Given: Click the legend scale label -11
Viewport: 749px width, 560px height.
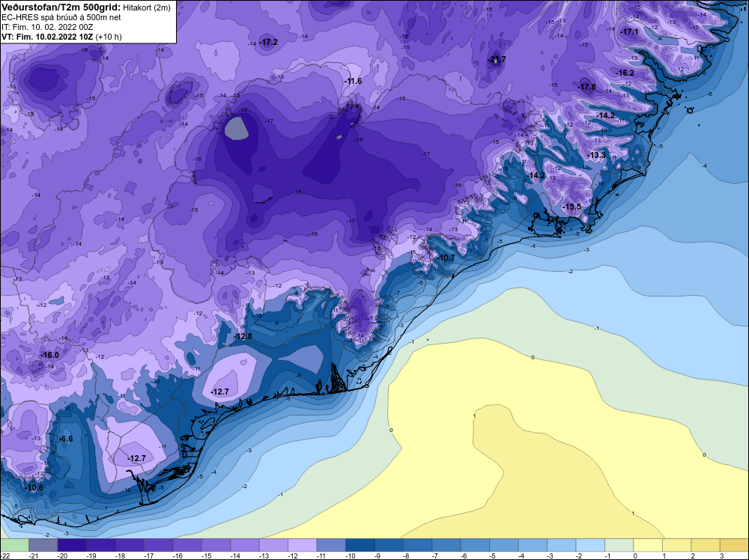Looking at the screenshot, I should [x=321, y=556].
